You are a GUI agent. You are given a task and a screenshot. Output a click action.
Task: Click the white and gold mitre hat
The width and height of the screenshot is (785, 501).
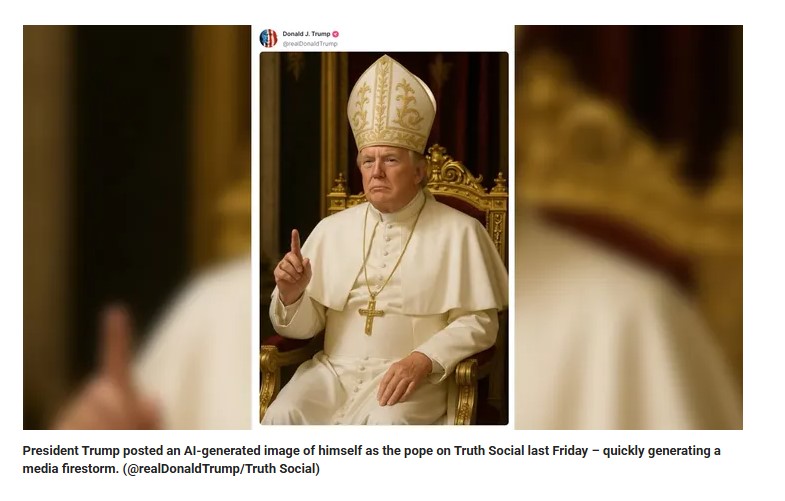(x=391, y=104)
